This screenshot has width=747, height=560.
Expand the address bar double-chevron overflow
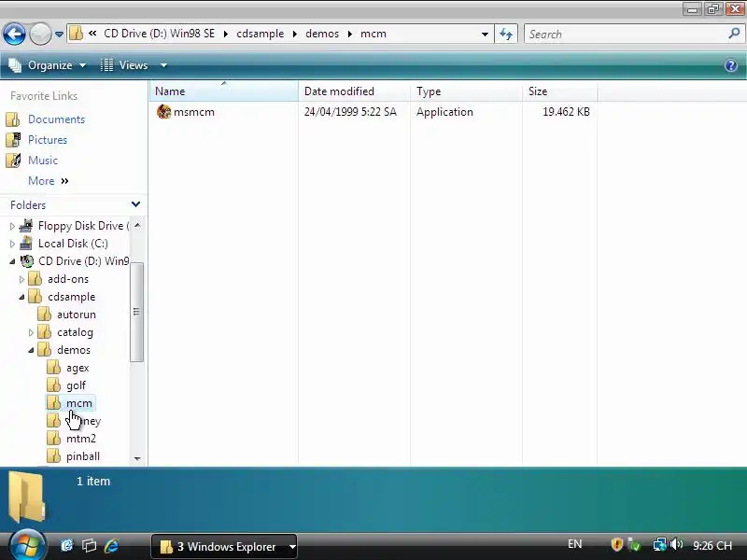point(92,34)
